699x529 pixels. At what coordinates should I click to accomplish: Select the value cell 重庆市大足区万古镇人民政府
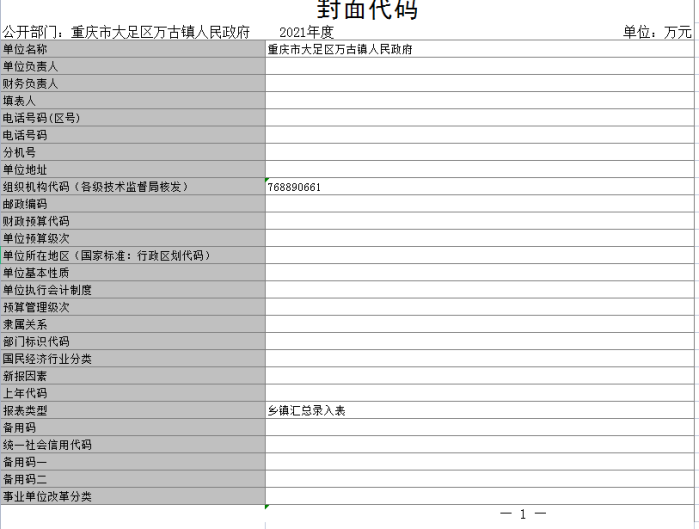pyautogui.click(x=480, y=49)
